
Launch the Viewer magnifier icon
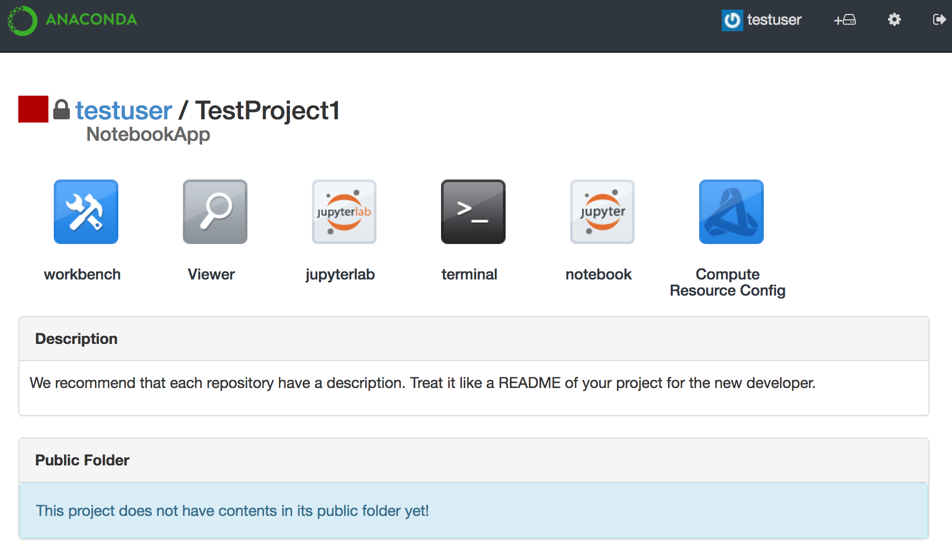click(x=215, y=212)
